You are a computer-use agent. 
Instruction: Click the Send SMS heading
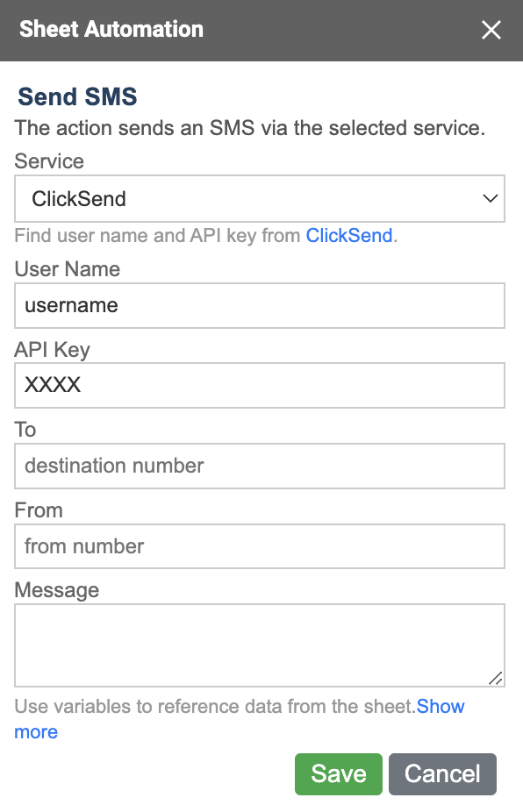(x=78, y=96)
